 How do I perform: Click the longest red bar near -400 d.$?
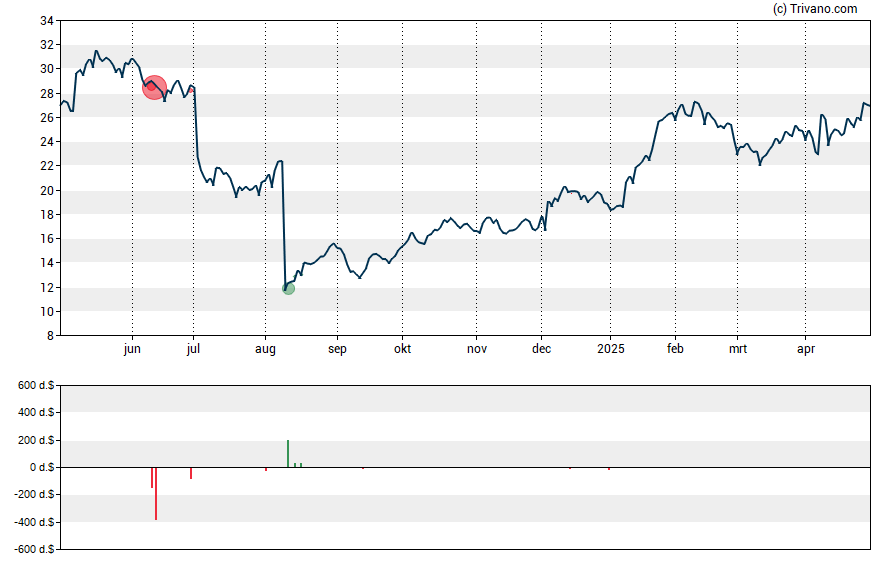point(156,494)
